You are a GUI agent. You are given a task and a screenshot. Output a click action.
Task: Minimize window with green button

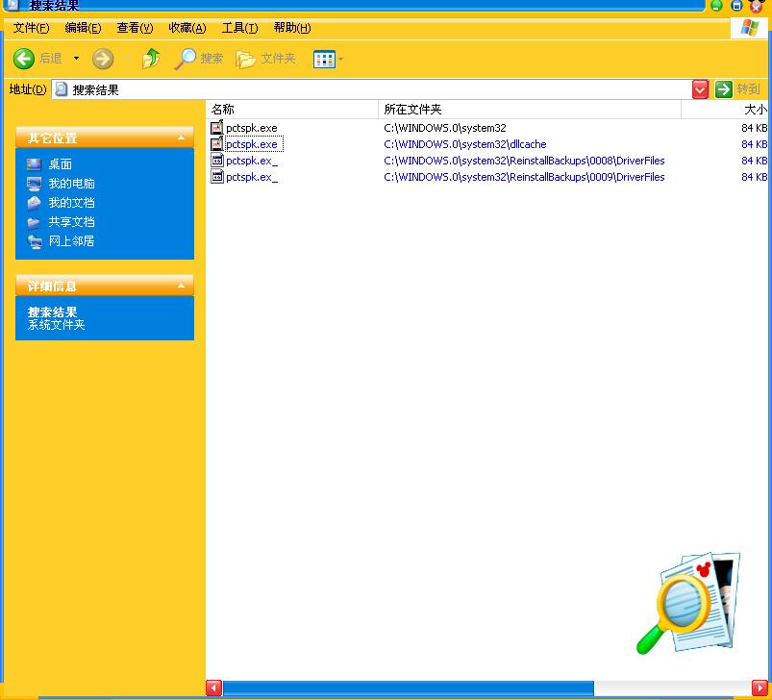(717, 6)
